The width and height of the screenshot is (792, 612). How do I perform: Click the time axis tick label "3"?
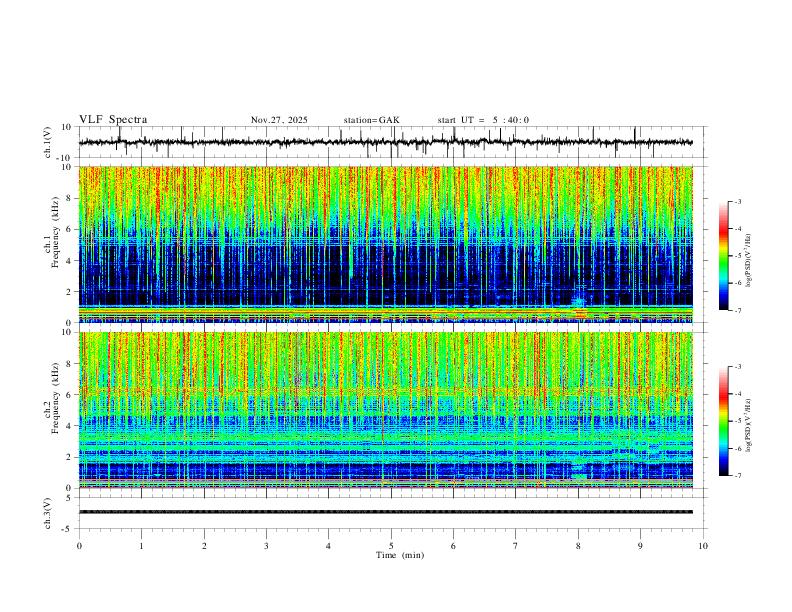tap(266, 546)
